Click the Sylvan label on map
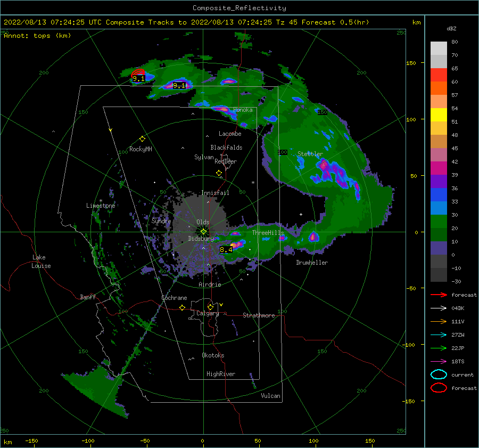Viewport: 479px width, 448px height. pyautogui.click(x=204, y=157)
